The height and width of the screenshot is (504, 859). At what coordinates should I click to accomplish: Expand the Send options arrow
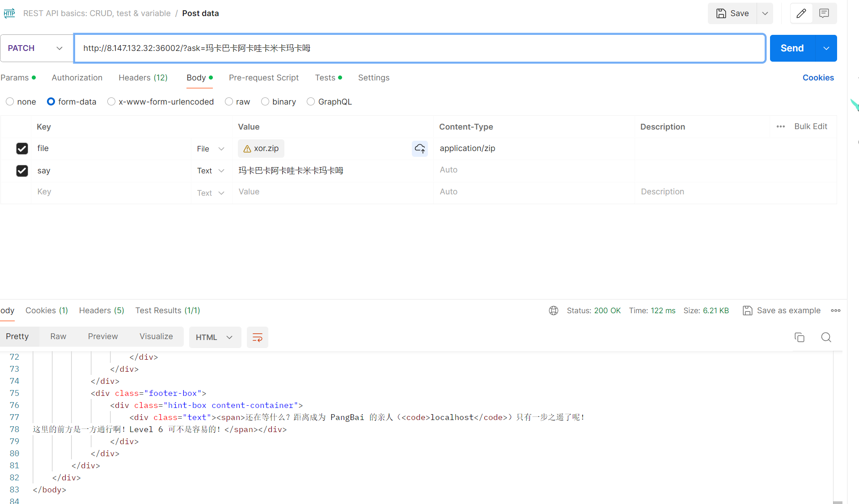[x=826, y=48]
